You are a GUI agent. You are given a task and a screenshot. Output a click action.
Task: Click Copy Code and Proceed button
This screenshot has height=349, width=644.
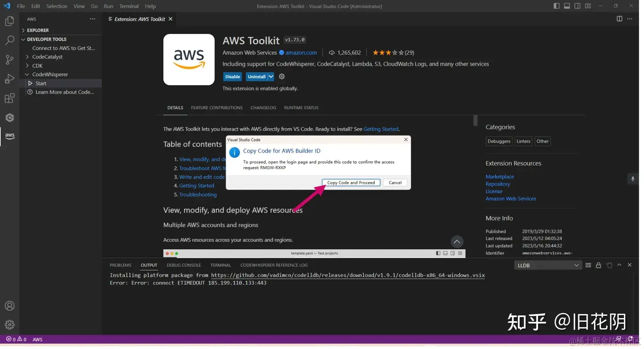[351, 183]
